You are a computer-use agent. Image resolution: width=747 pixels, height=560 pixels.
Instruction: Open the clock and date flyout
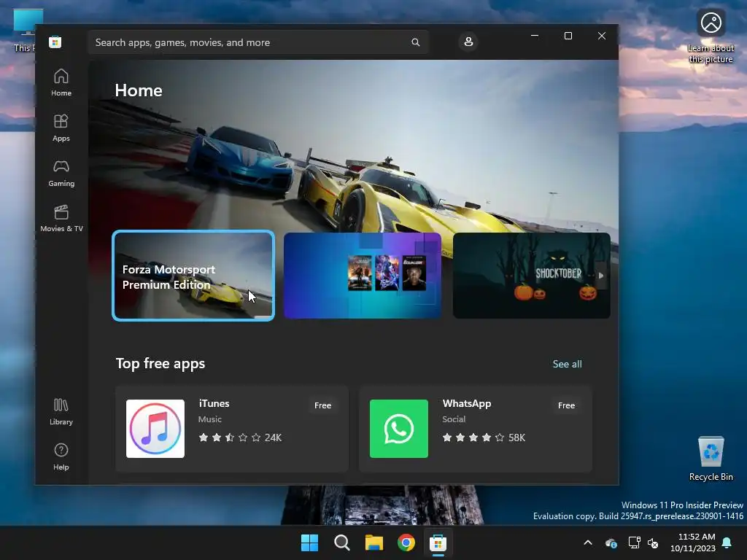(x=693, y=542)
